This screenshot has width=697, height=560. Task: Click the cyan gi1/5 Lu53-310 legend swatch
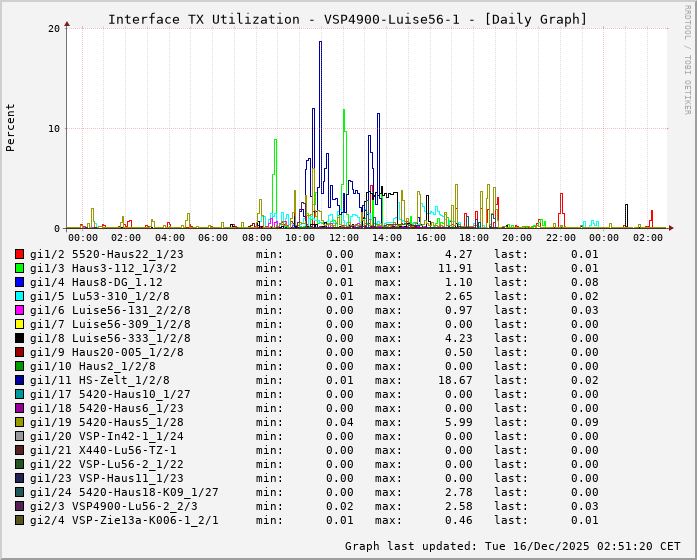(20, 296)
